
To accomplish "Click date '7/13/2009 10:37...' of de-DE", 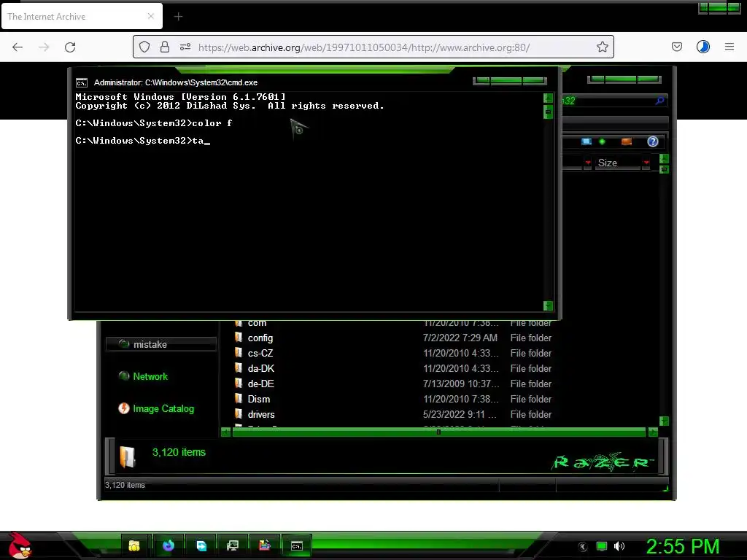I will tap(461, 384).
